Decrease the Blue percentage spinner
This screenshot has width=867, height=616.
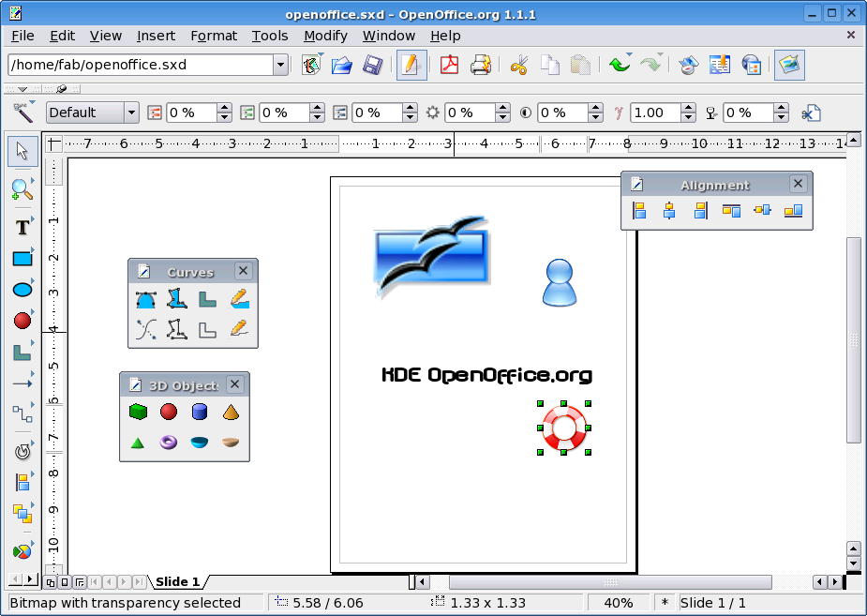pyautogui.click(x=410, y=117)
